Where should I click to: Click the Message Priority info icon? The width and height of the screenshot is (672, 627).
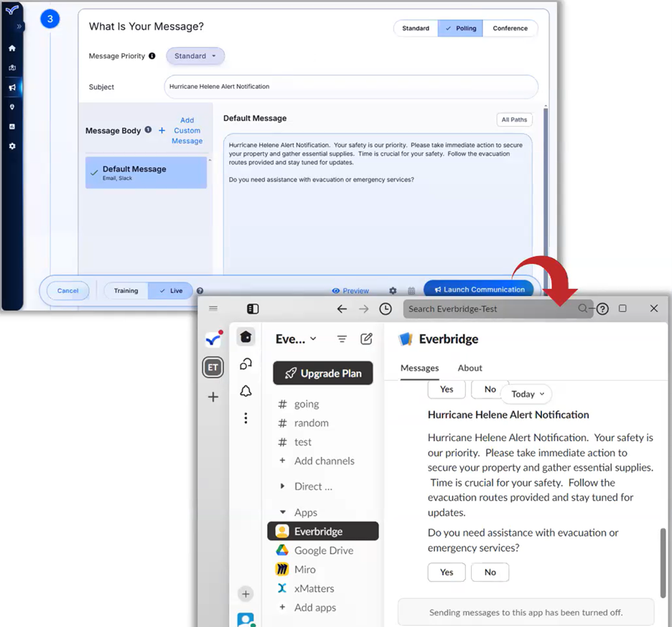point(151,56)
